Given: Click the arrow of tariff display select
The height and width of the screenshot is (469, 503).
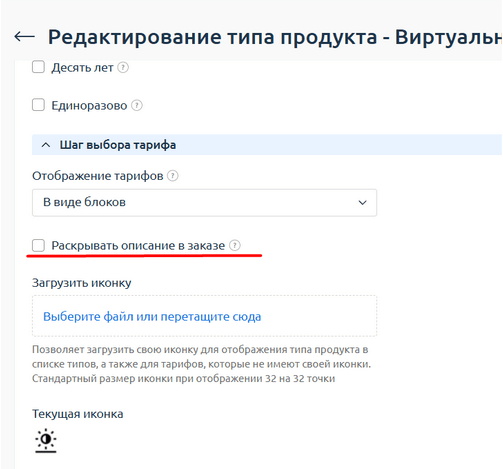Looking at the screenshot, I should (x=362, y=203).
